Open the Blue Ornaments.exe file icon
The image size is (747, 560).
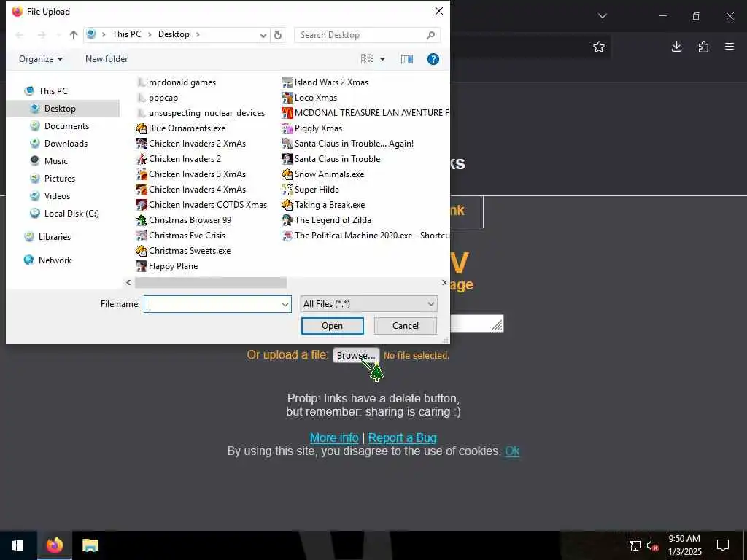pyautogui.click(x=141, y=128)
